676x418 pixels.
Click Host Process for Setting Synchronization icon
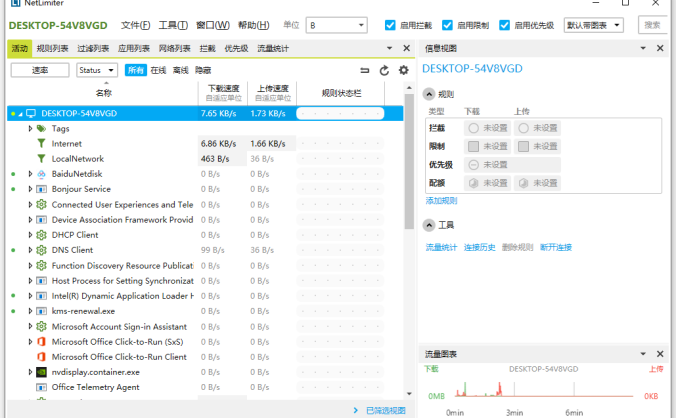41,281
